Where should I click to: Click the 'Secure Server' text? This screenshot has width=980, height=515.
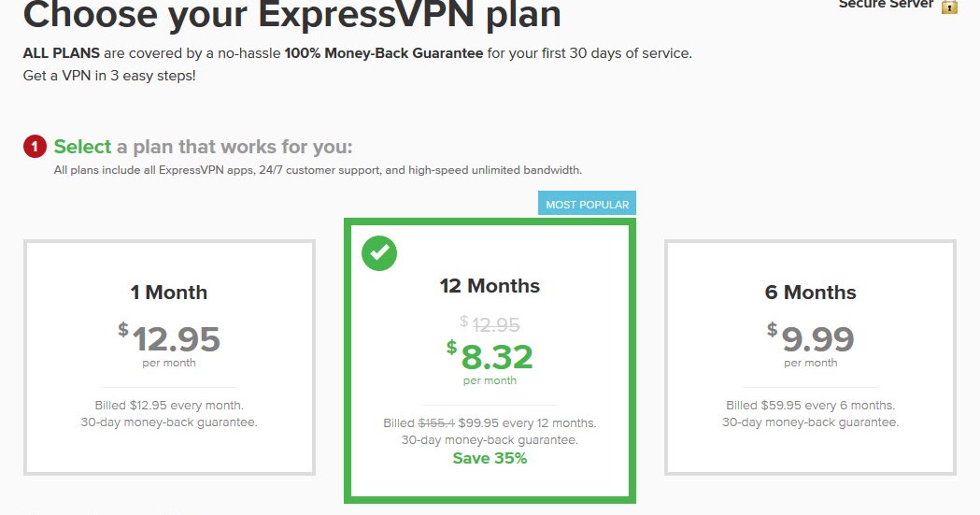[x=887, y=4]
